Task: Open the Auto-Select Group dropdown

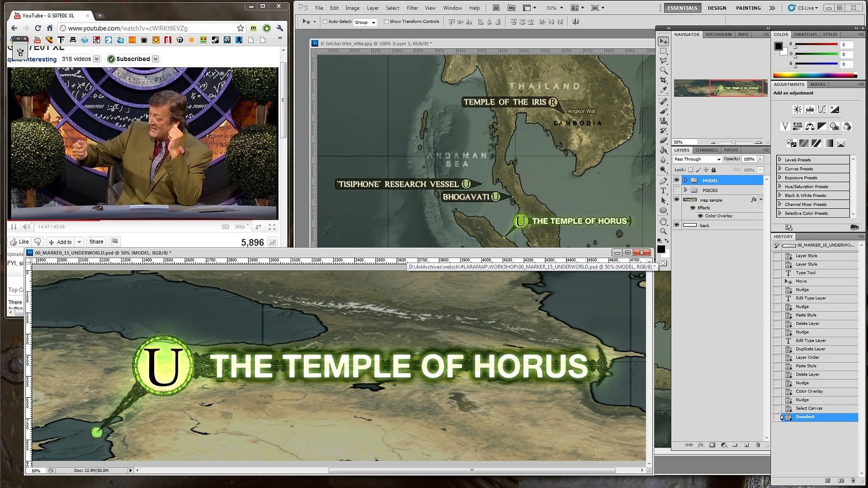Action: point(365,22)
